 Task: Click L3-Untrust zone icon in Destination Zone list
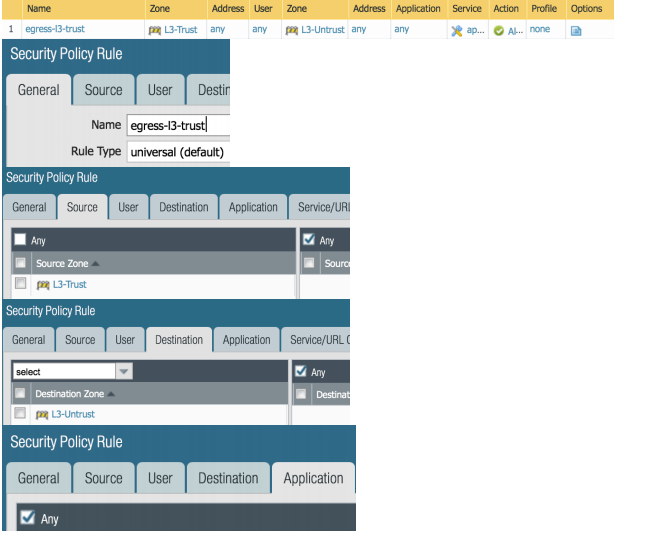pyautogui.click(x=42, y=415)
